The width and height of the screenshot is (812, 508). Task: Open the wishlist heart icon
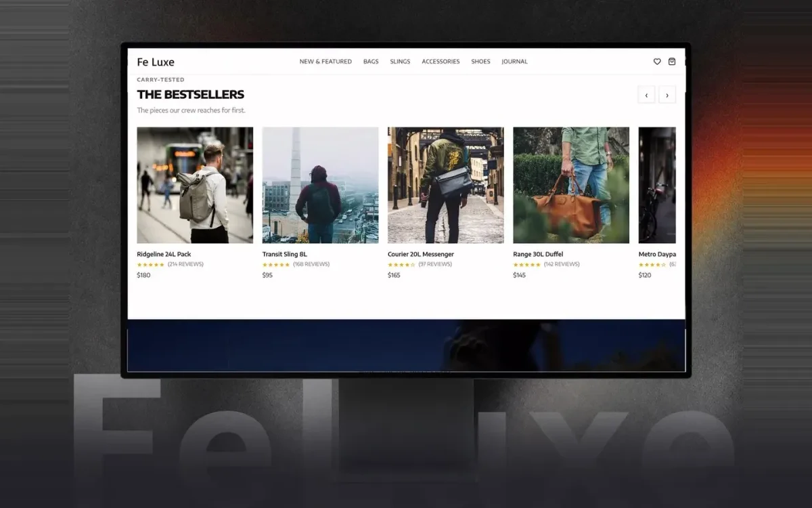(657, 62)
